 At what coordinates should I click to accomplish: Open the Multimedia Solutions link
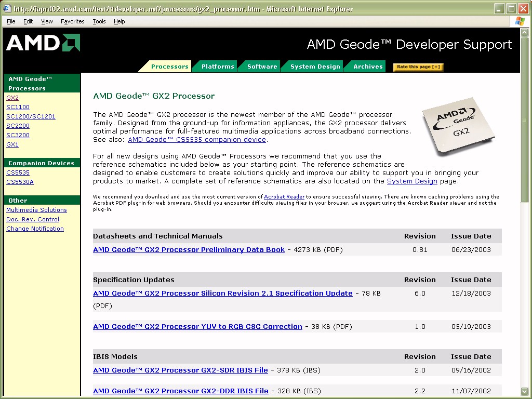[x=36, y=210]
